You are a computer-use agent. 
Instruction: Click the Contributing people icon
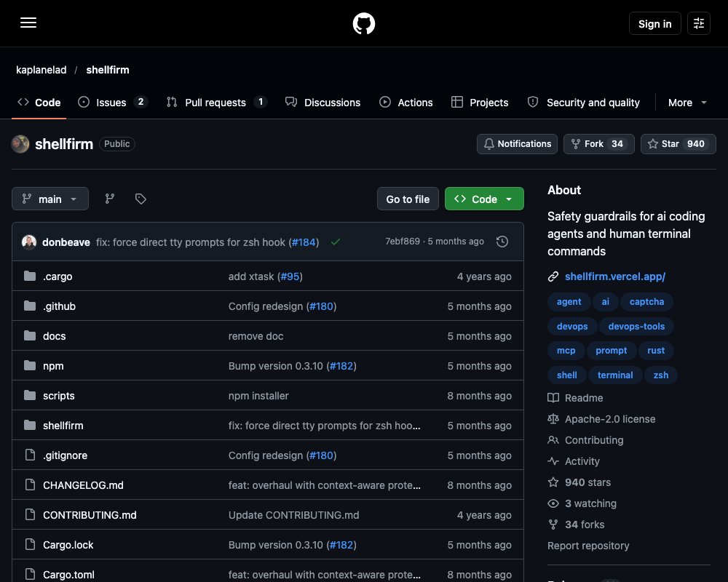(553, 440)
